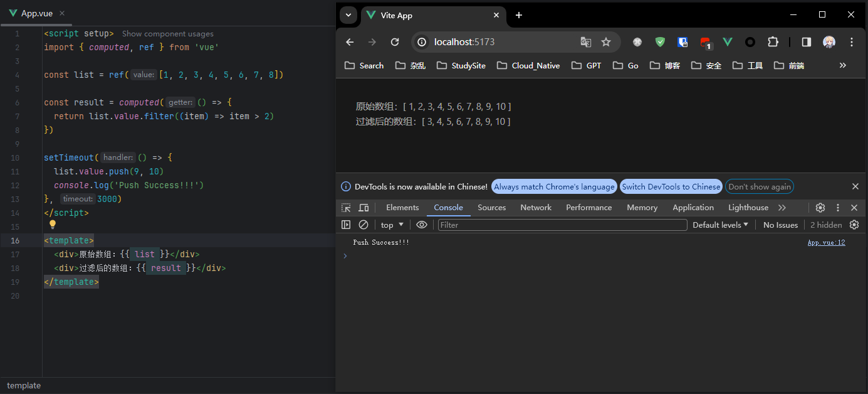
Task: Switch to the Application tab
Action: [x=693, y=208]
